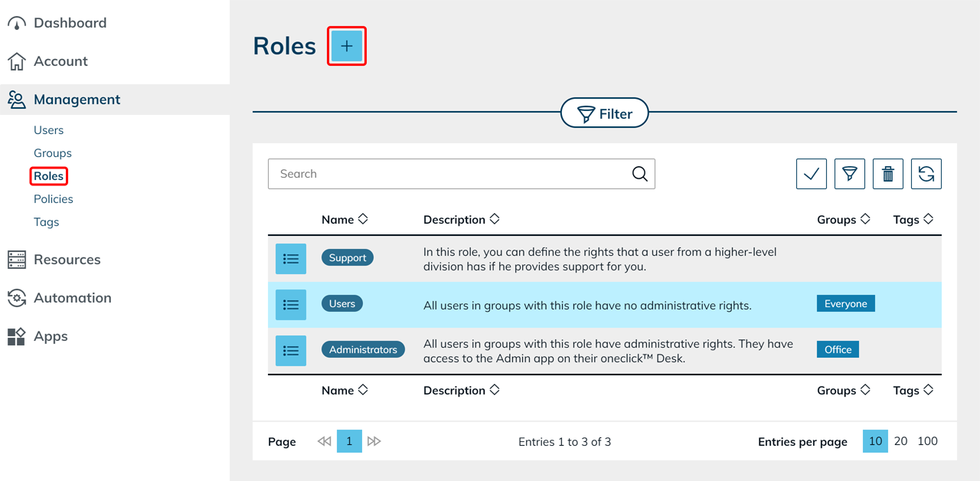This screenshot has height=481, width=980.
Task: Sort by Tags in the top header
Action: pos(913,220)
